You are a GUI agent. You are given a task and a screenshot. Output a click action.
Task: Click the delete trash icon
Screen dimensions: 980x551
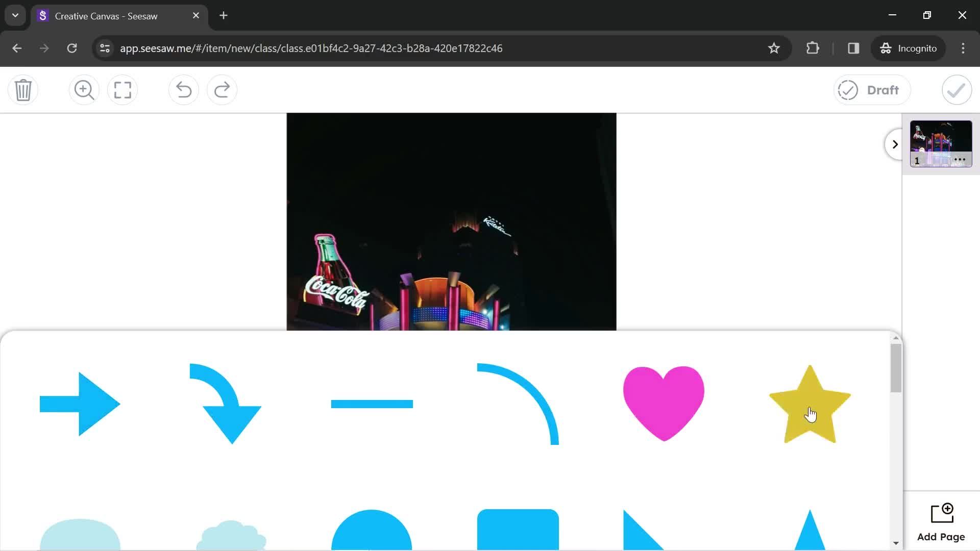click(23, 89)
